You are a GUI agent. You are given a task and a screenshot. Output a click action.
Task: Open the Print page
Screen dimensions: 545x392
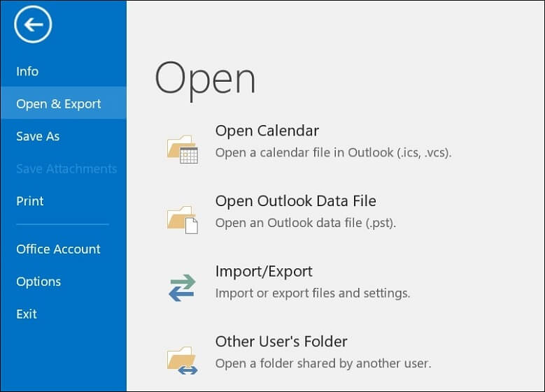63,201
